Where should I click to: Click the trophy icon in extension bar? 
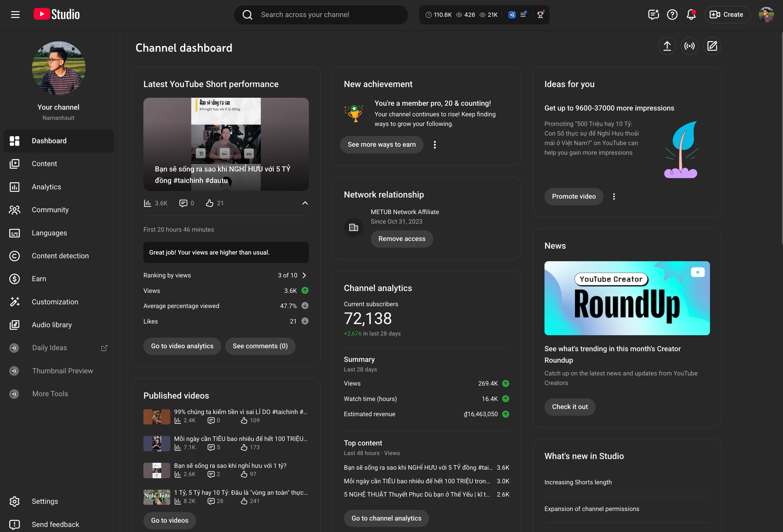pos(540,14)
